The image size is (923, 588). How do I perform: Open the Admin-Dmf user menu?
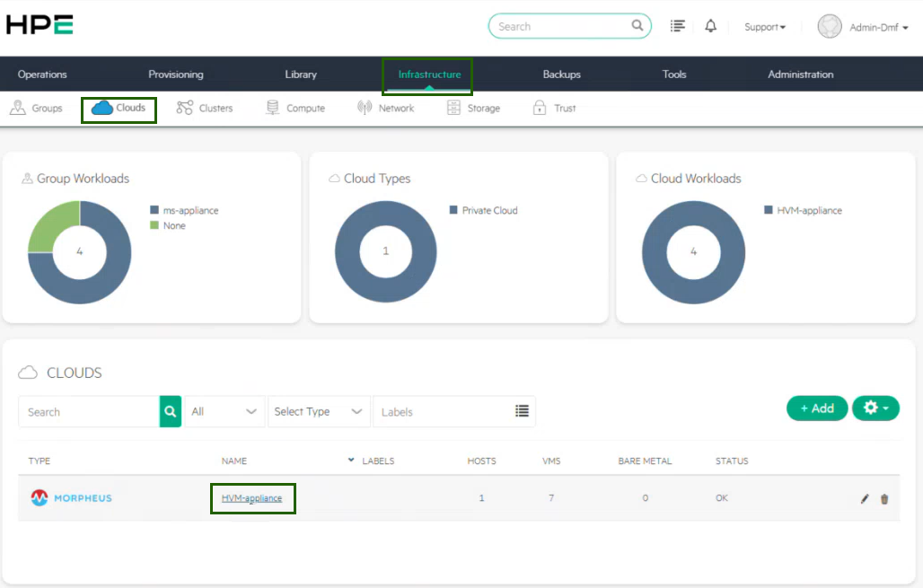click(864, 27)
